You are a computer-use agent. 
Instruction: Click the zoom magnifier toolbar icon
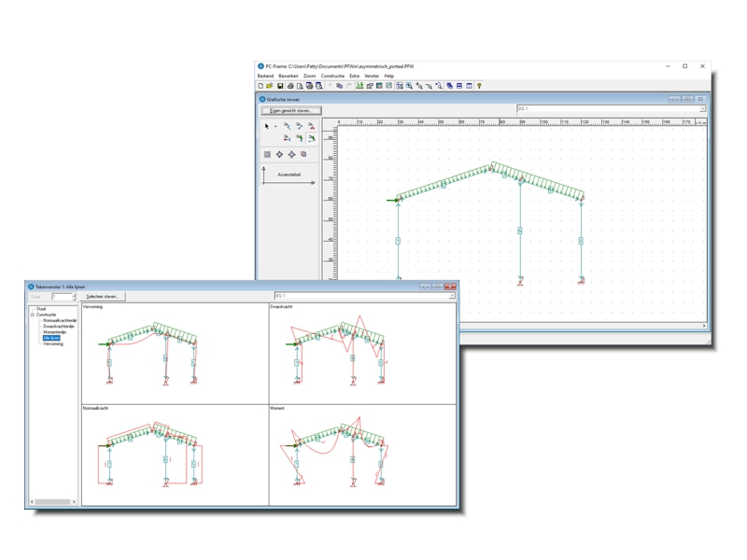tap(409, 86)
